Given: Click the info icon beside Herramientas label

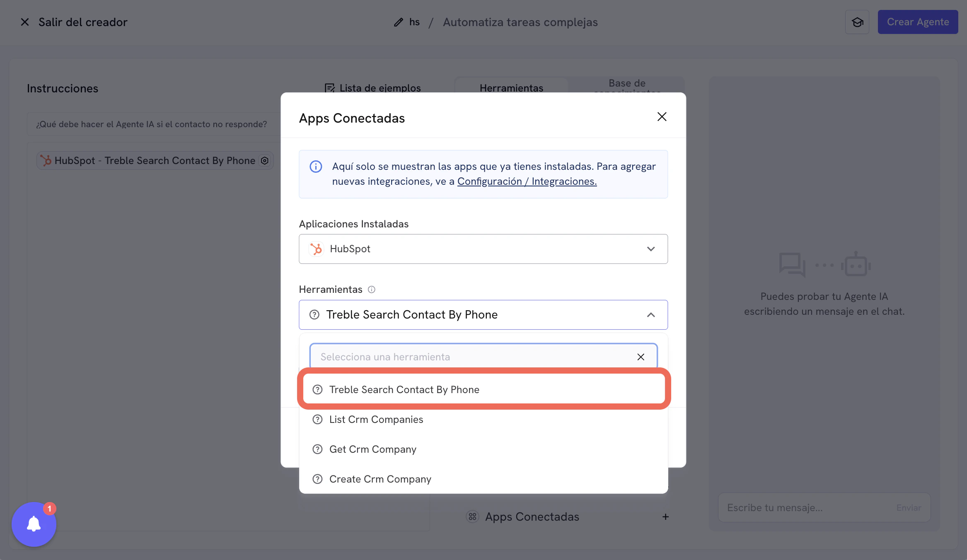Looking at the screenshot, I should tap(372, 290).
